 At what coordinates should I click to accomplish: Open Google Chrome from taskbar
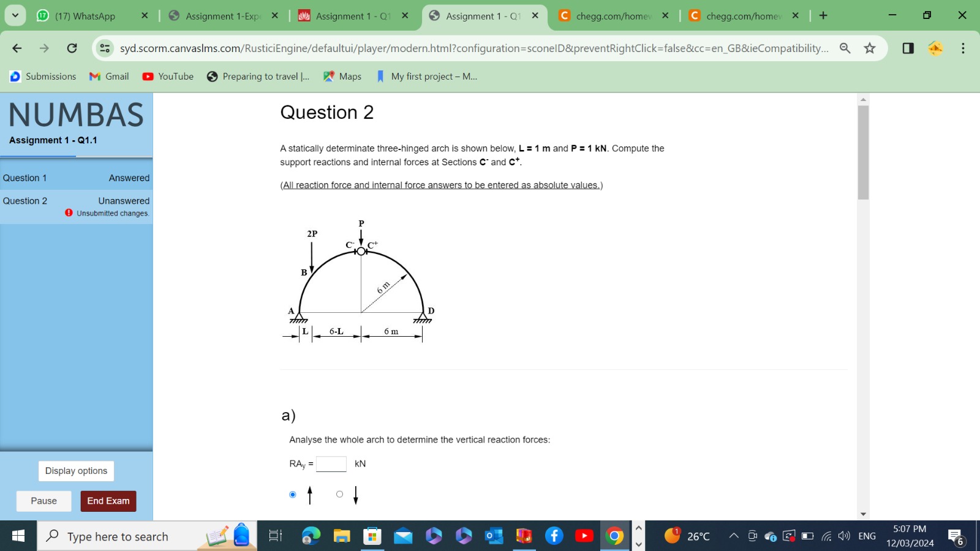pos(614,536)
